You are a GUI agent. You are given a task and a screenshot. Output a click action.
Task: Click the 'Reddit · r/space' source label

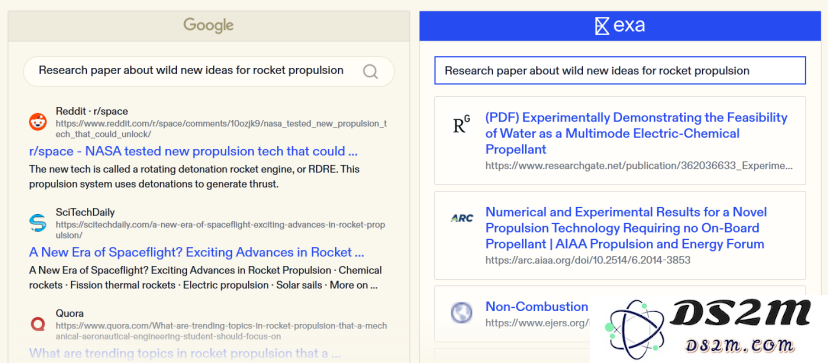click(92, 111)
